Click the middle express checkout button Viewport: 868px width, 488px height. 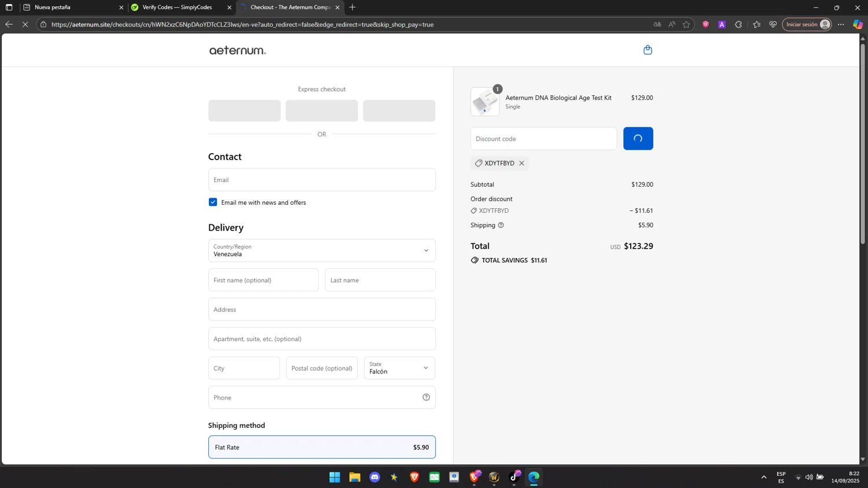pyautogui.click(x=322, y=110)
